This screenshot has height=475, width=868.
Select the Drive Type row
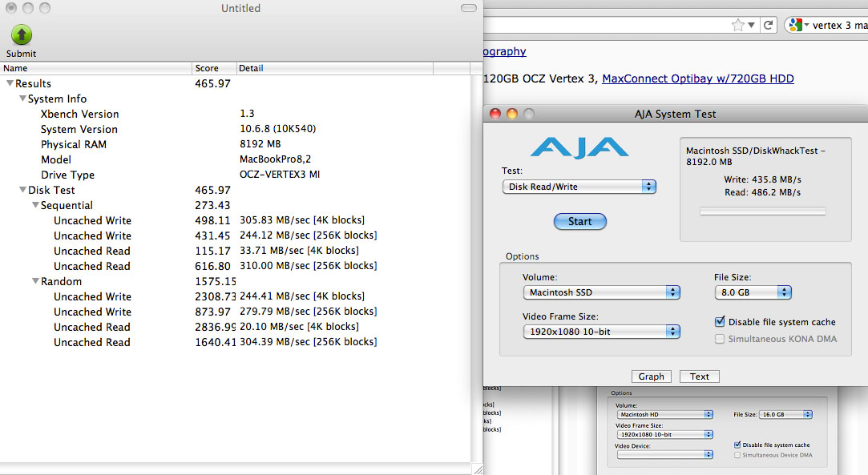click(236, 174)
